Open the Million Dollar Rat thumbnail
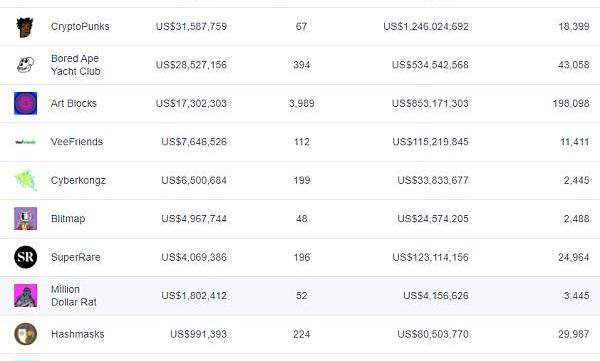The image size is (600, 361). tap(26, 296)
